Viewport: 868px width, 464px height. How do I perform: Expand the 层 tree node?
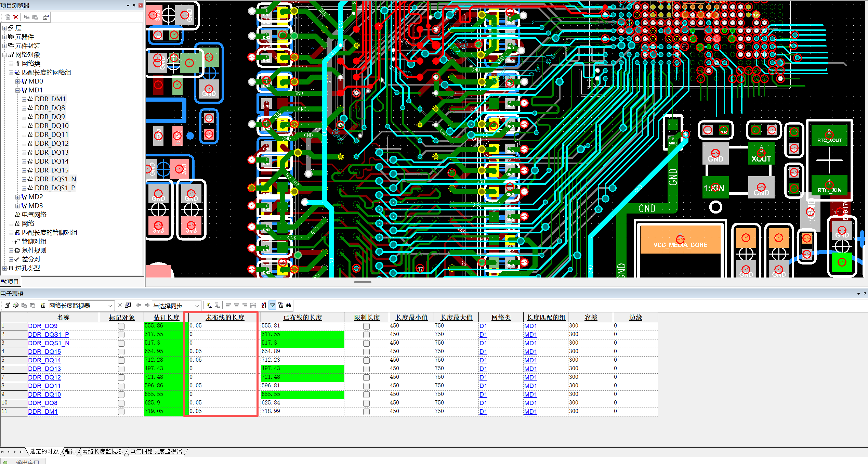(4, 28)
